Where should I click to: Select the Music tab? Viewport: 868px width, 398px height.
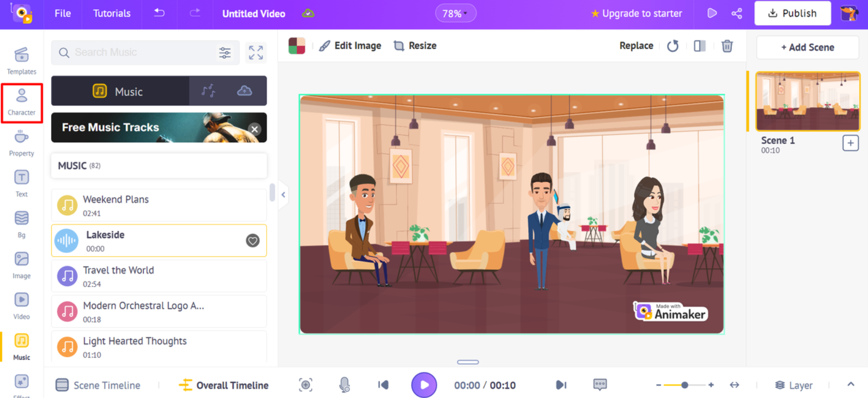pos(120,91)
